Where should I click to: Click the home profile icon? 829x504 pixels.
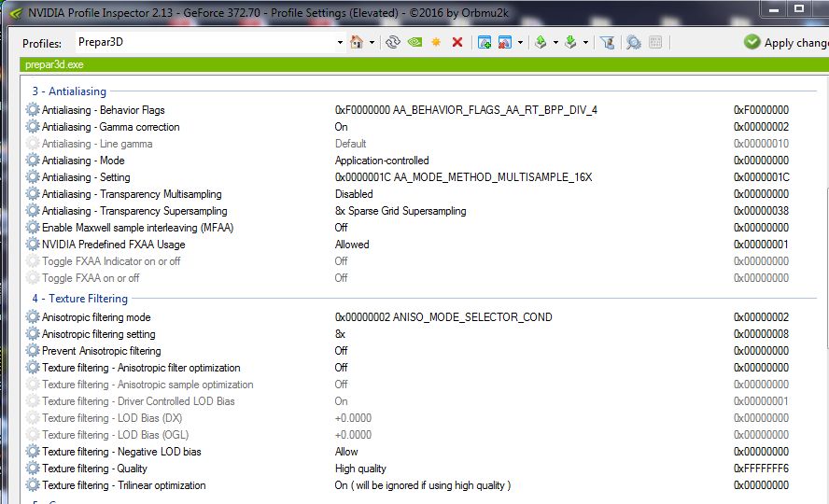357,42
